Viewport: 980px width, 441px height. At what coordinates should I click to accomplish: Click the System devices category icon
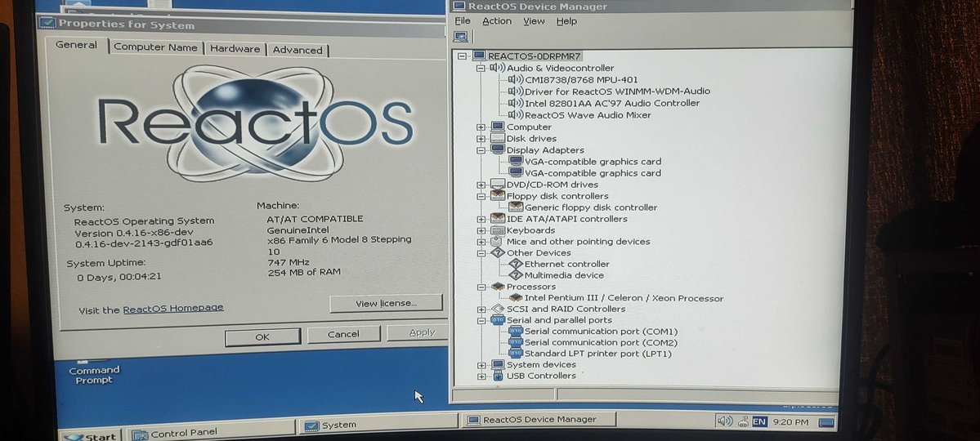tap(498, 365)
